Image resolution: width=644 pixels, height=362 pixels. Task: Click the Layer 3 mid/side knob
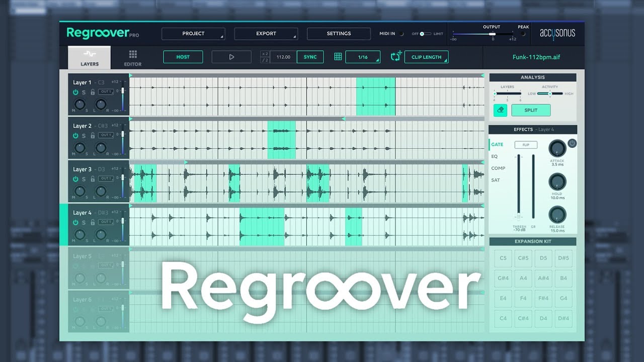pos(79,191)
